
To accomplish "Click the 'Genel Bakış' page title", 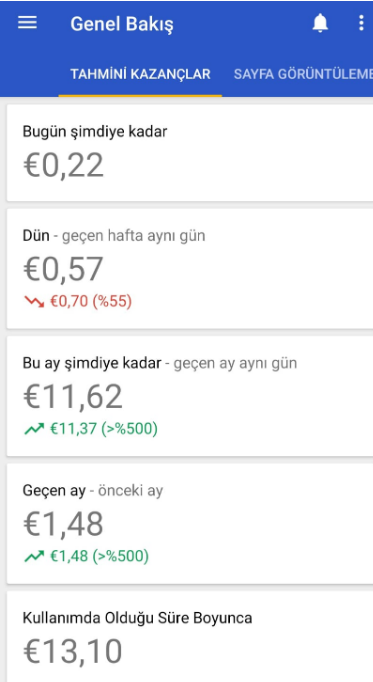I will pos(122,24).
